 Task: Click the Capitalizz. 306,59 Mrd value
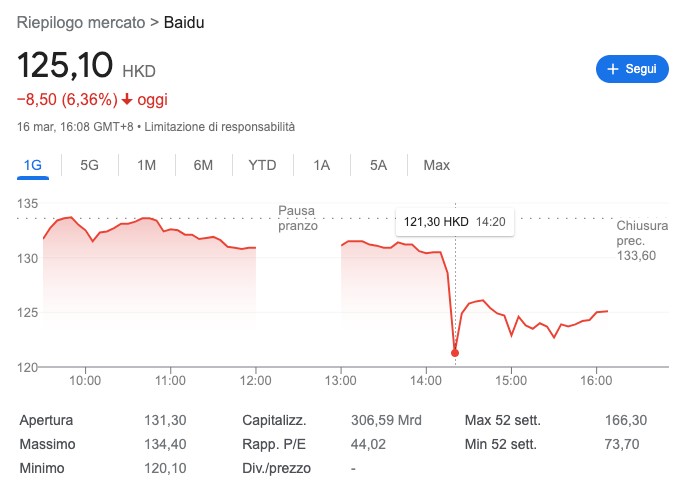coord(386,420)
